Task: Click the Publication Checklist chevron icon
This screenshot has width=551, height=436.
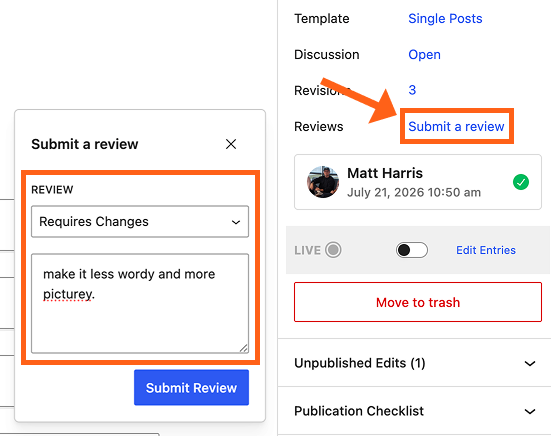Action: tap(530, 411)
